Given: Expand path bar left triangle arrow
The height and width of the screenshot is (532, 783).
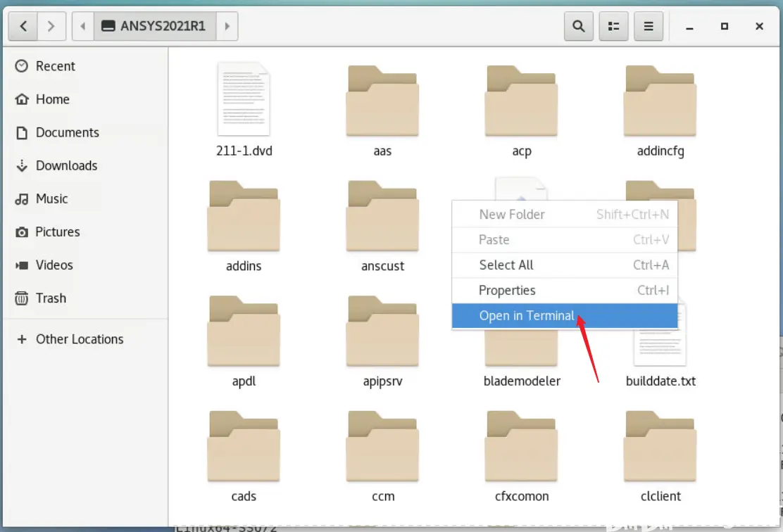Looking at the screenshot, I should click(83, 26).
